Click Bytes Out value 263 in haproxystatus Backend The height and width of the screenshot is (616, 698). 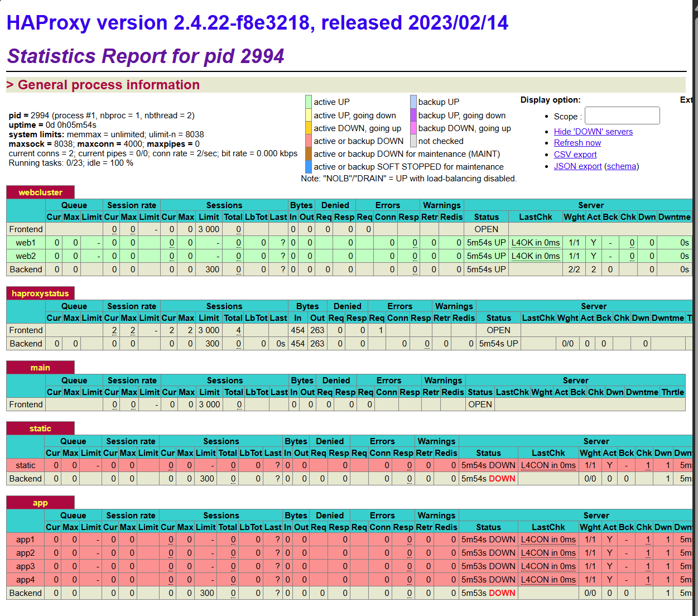(317, 344)
